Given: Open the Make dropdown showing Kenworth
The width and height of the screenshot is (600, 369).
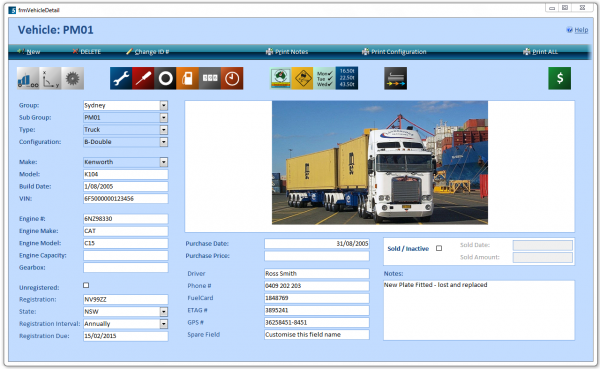Looking at the screenshot, I should tap(164, 162).
